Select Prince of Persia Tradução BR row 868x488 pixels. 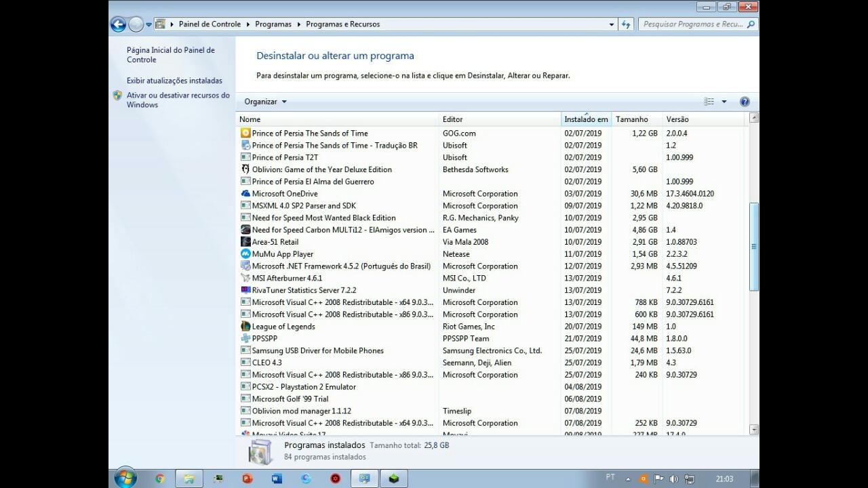pos(492,145)
